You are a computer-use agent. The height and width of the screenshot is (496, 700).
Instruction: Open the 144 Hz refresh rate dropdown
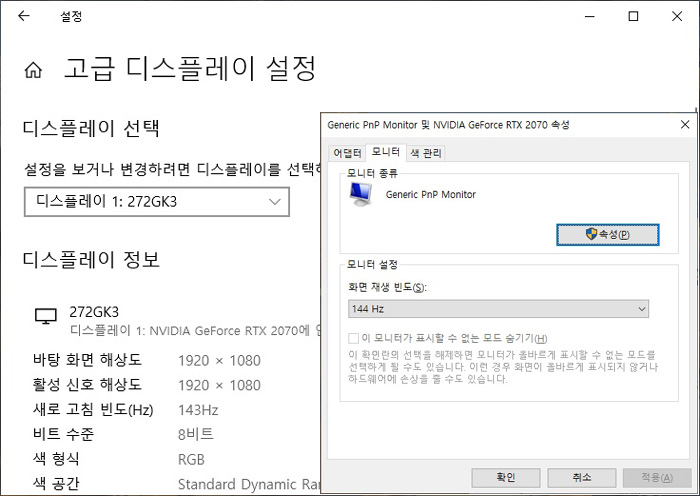pyautogui.click(x=498, y=309)
